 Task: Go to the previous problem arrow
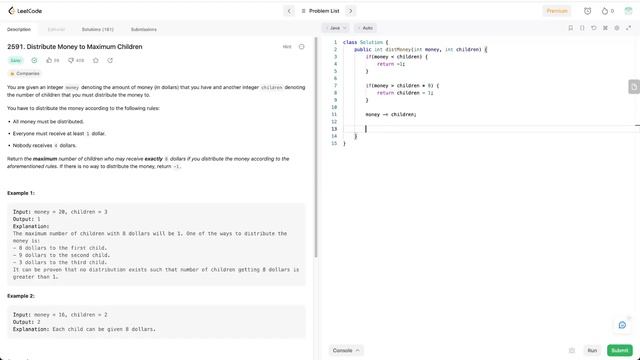289,11
